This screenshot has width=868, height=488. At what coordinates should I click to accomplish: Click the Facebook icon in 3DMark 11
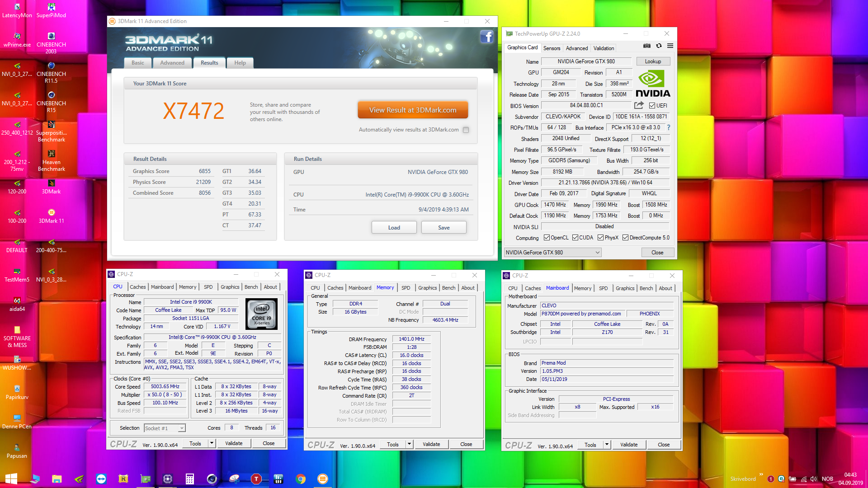click(486, 37)
